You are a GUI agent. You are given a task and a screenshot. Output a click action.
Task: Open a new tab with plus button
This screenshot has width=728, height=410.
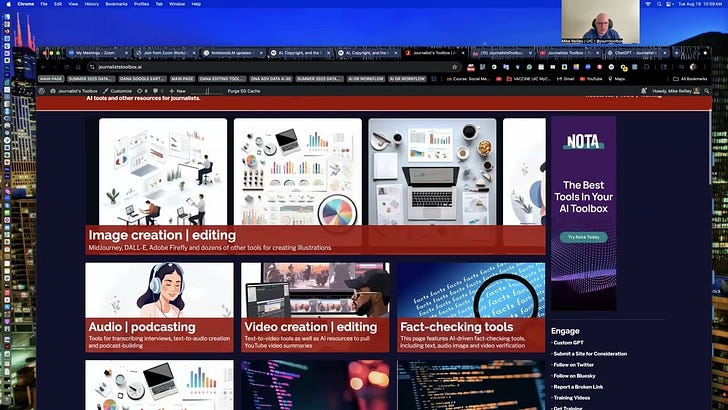(676, 53)
